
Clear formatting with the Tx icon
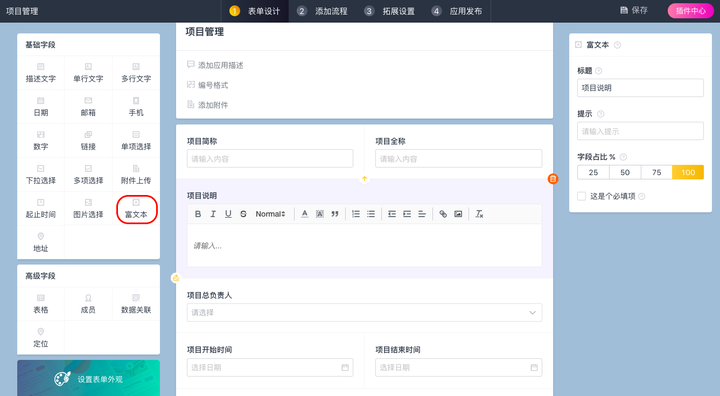pyautogui.click(x=479, y=214)
